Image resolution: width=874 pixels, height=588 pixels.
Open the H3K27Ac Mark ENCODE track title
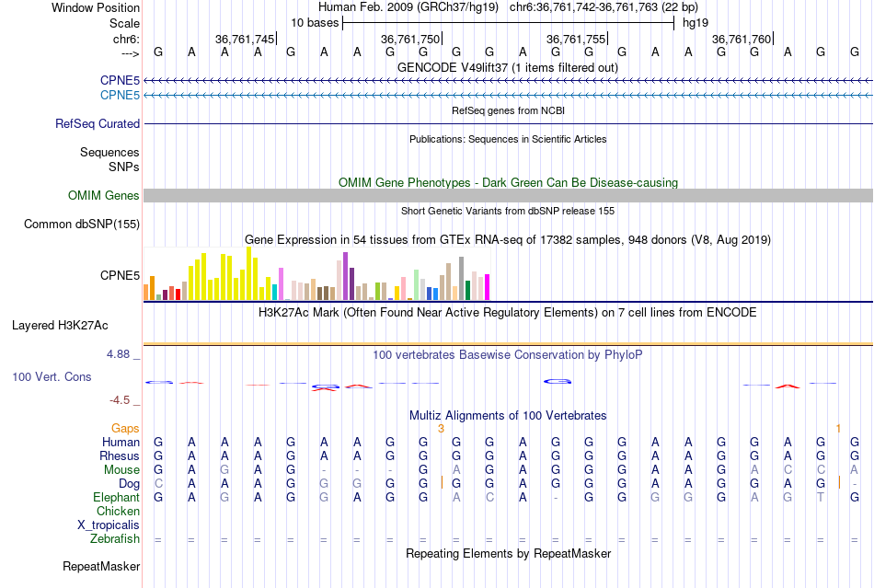[508, 312]
